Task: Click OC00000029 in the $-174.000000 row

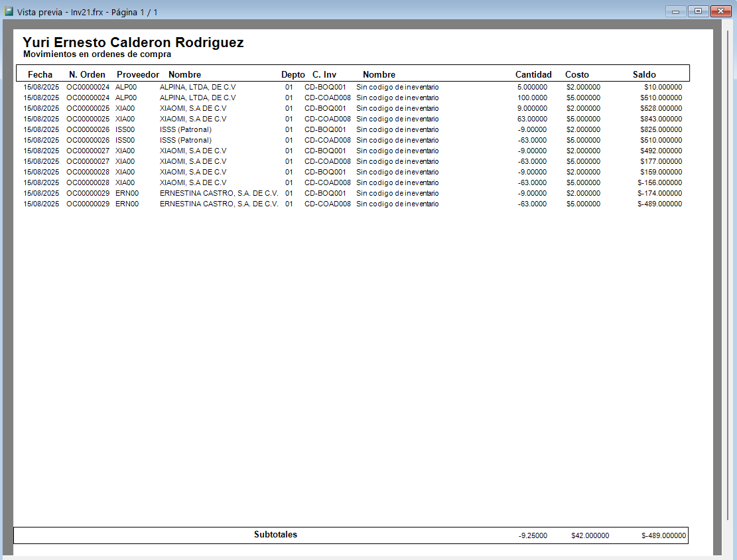Action: point(88,193)
